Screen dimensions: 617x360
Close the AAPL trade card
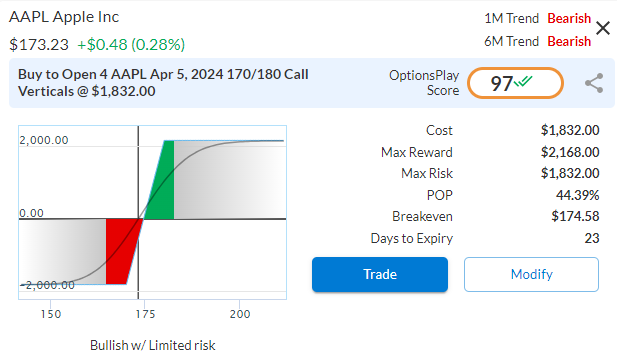coord(603,28)
